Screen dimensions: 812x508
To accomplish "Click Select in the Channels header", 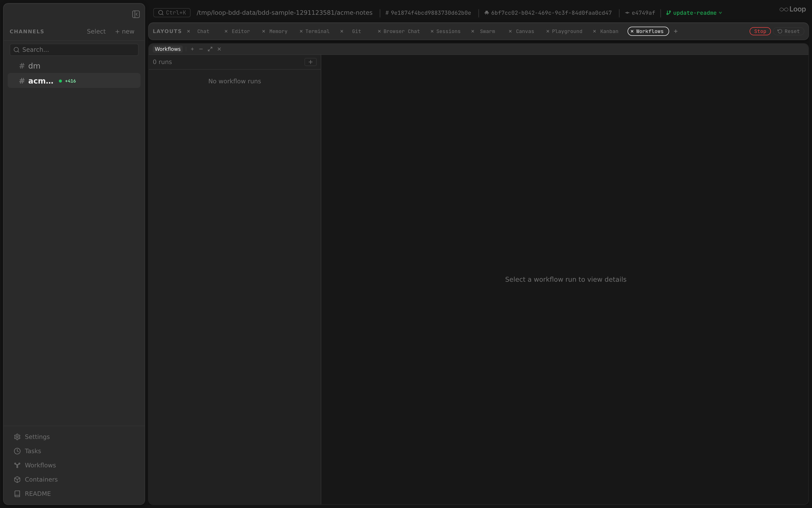I will click(96, 31).
